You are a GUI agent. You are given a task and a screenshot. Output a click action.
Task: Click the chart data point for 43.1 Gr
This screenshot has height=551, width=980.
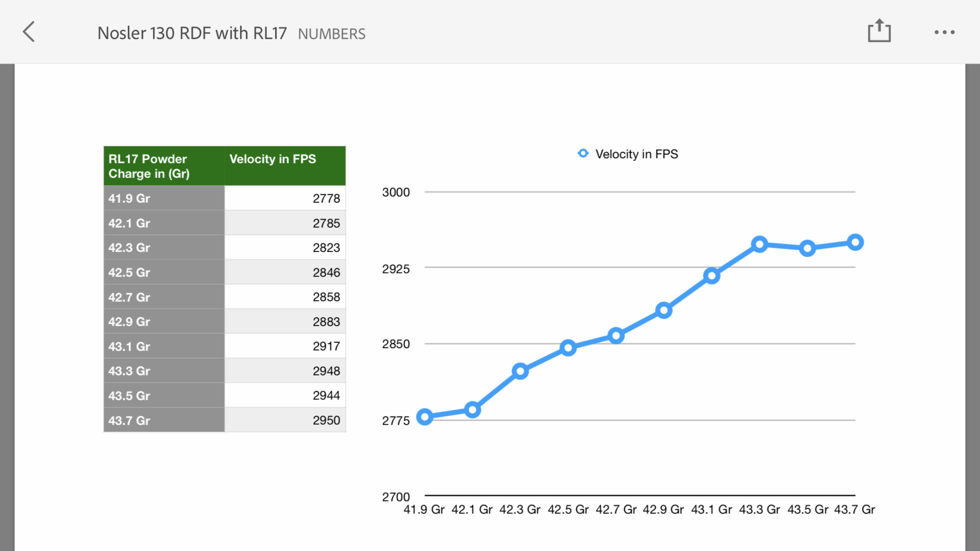point(712,275)
